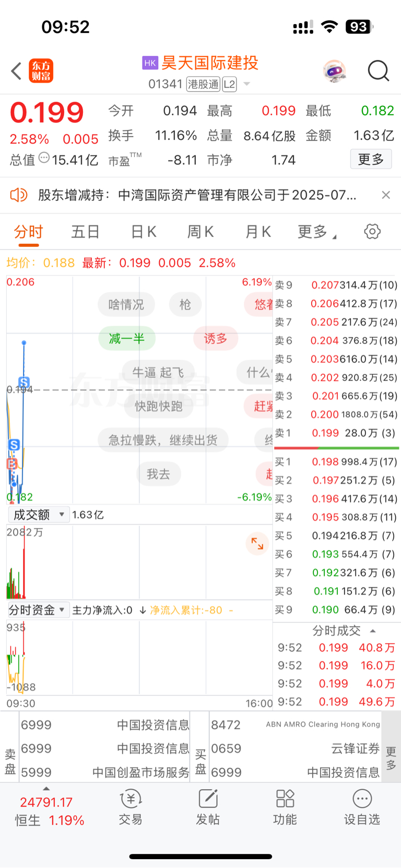Tap the 主力净流入 fund flow label
This screenshot has width=401, height=868.
pos(102,610)
